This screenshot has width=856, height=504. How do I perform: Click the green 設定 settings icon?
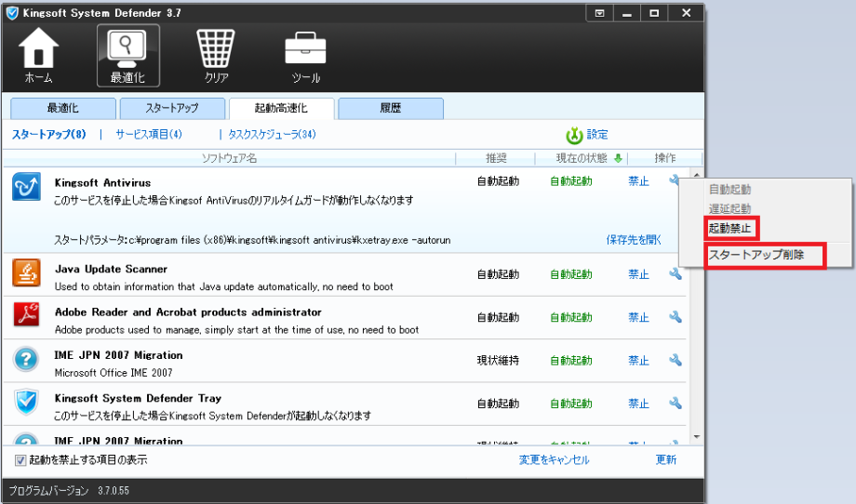(574, 135)
